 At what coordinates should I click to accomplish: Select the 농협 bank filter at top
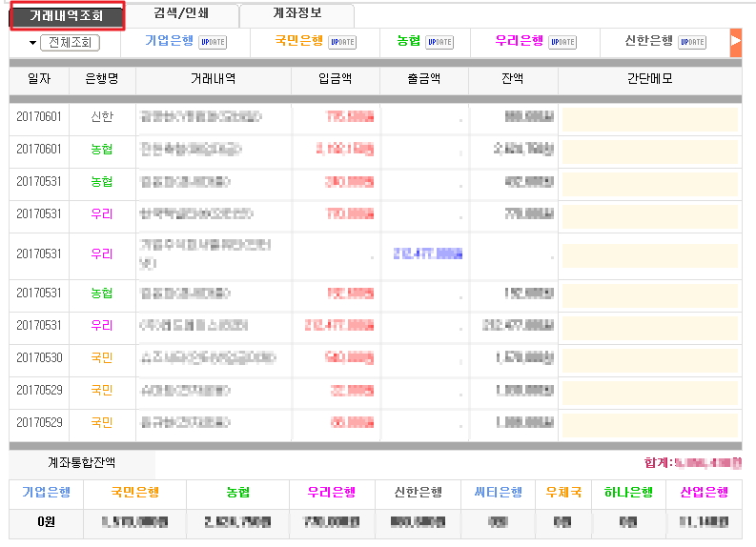[x=408, y=41]
